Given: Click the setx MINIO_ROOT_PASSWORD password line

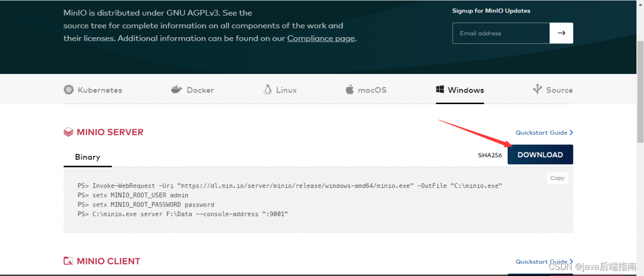Looking at the screenshot, I should click(x=146, y=205).
